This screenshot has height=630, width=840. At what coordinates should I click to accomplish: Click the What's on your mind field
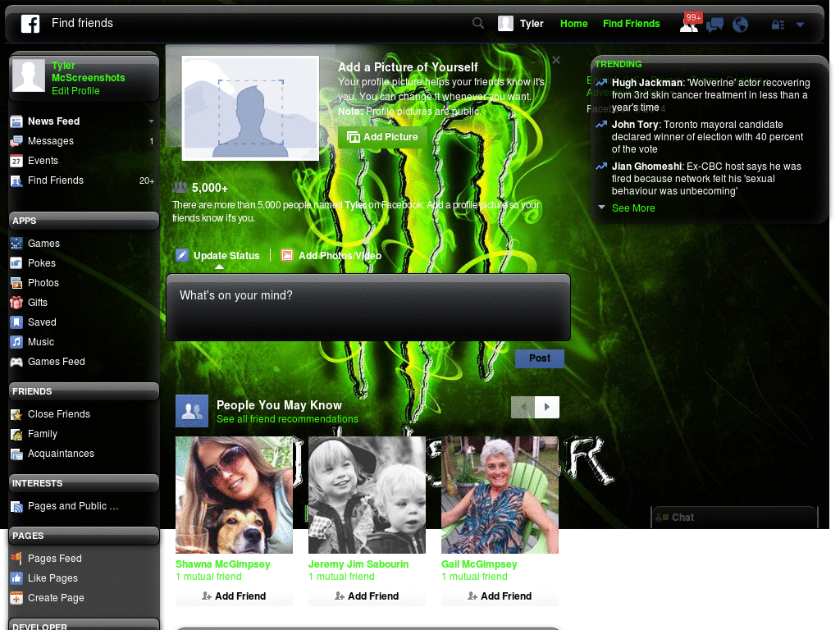tap(368, 308)
